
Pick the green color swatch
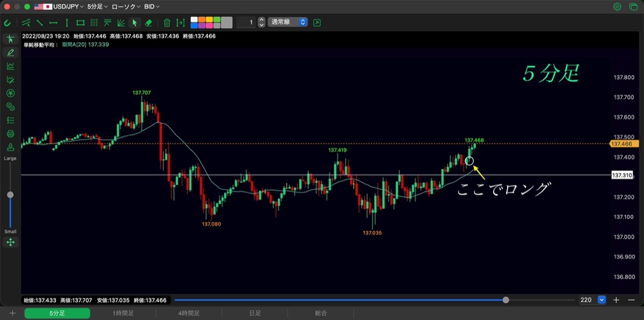217,19
